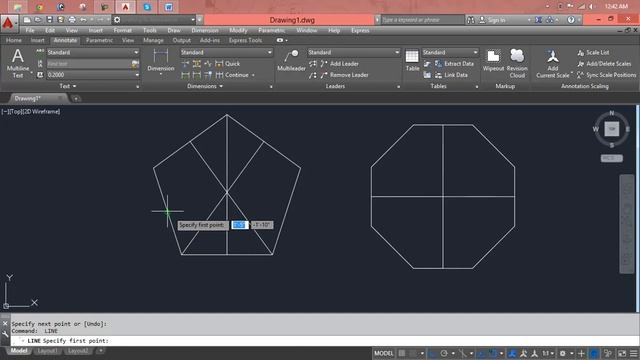Image resolution: width=640 pixels, height=360 pixels.
Task: Open annotation scale 1:1 dropdown in status bar
Action: tap(548, 353)
